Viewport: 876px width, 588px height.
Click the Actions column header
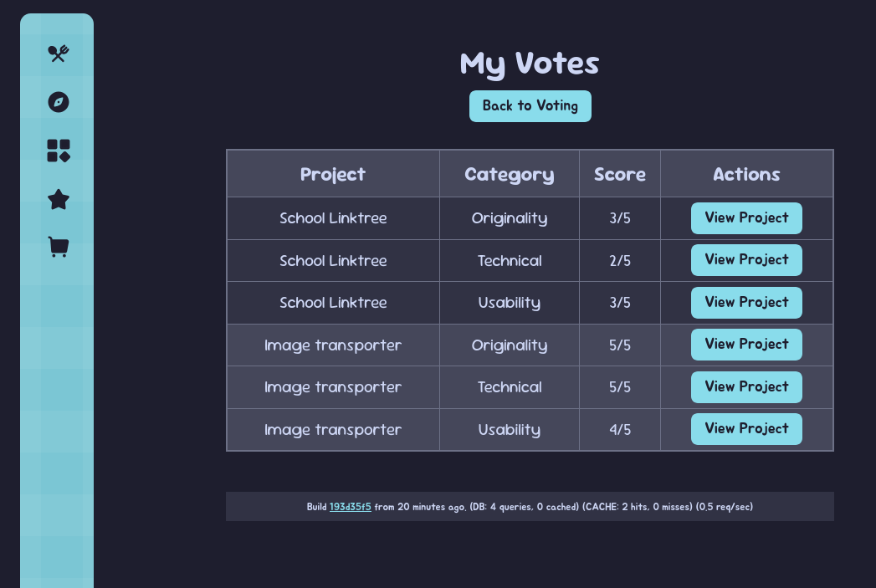746,174
